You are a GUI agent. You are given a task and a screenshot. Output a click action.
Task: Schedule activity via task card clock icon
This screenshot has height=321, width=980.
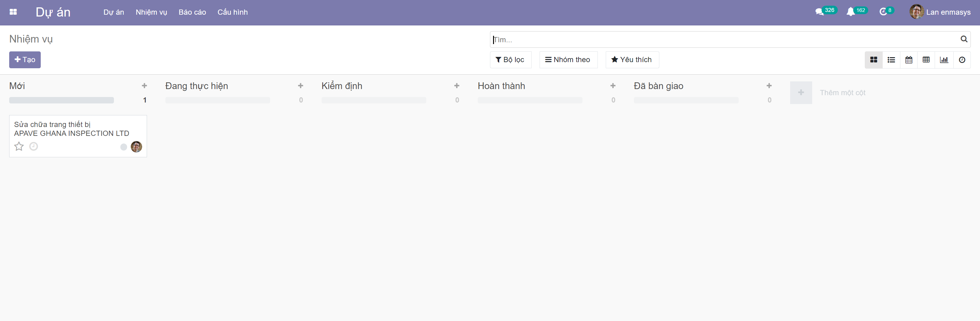[x=33, y=147]
